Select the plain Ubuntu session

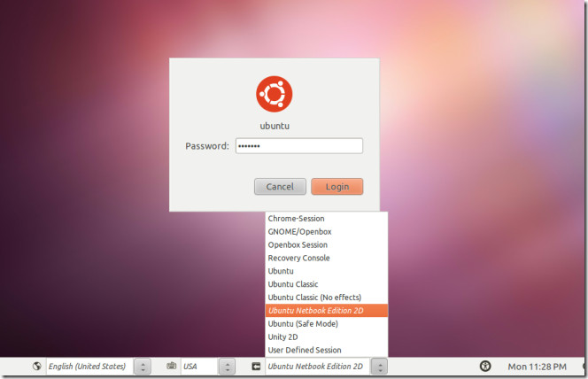326,271
